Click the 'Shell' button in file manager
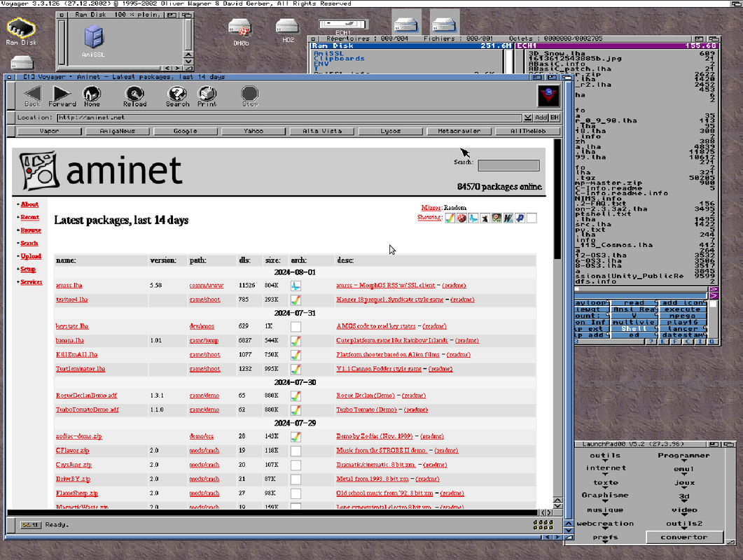The width and height of the screenshot is (743, 560). coord(634,329)
